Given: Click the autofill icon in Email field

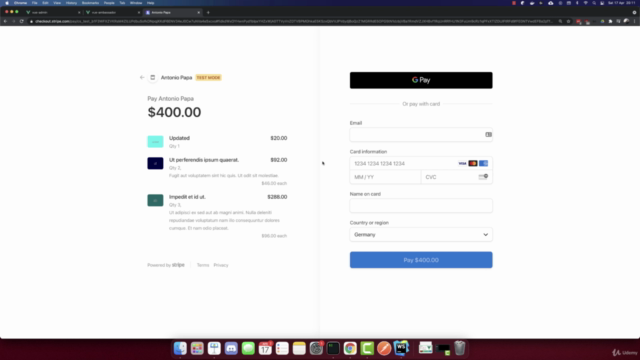Looking at the screenshot, I should click(x=488, y=135).
